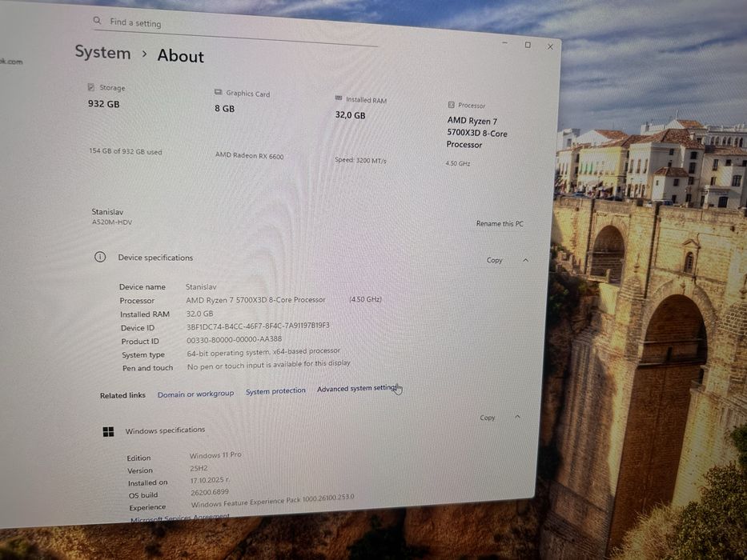Click the Installed RAM icon
The image size is (747, 560).
339,98
